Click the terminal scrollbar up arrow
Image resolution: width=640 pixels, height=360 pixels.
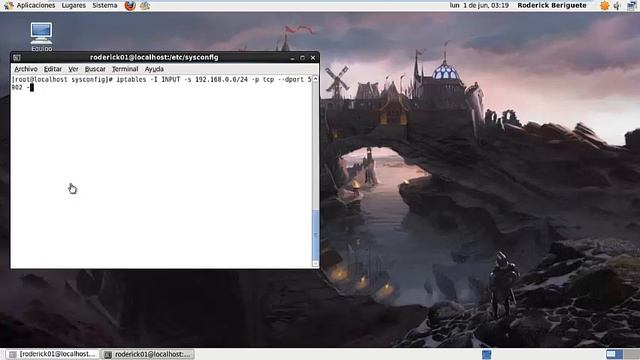click(x=315, y=79)
